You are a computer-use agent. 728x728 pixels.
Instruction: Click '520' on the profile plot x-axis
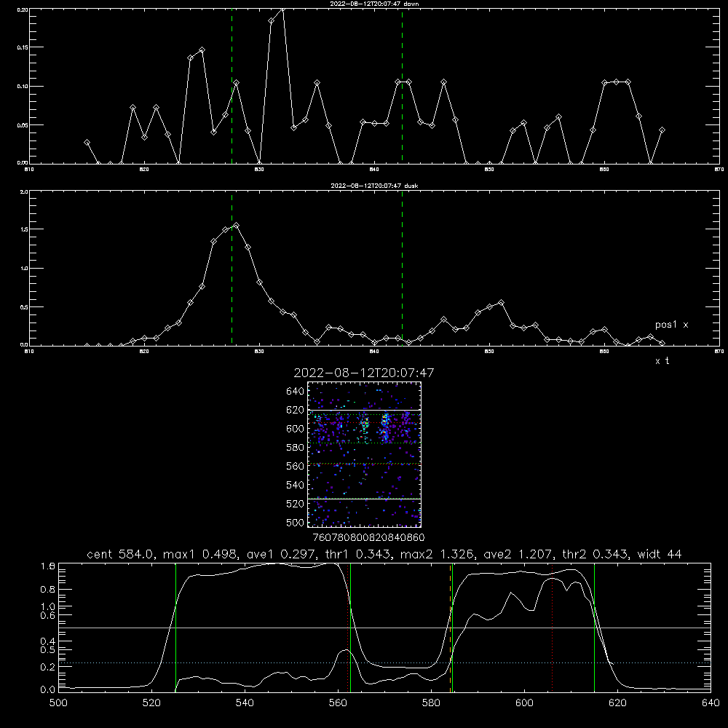coord(151,703)
